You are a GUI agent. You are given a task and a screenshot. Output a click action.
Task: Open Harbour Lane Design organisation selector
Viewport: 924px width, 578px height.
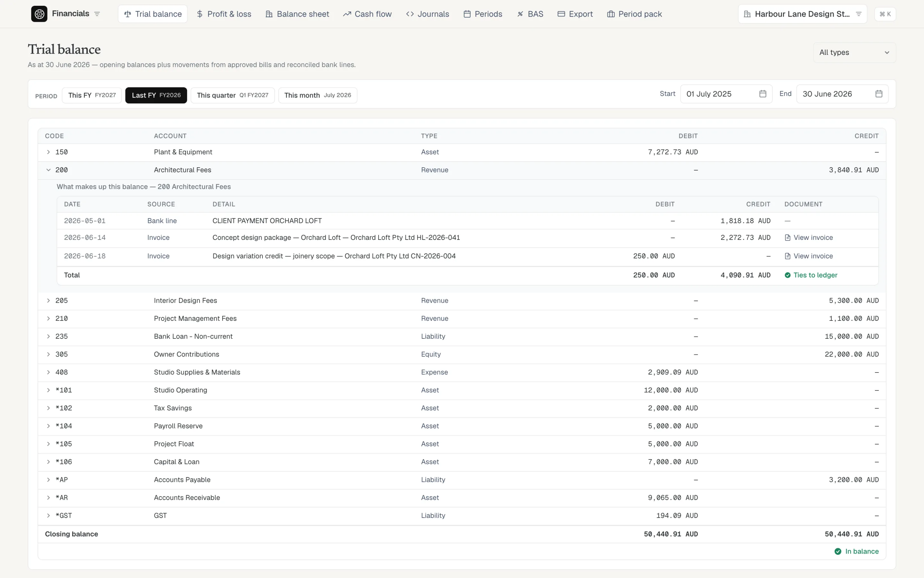pyautogui.click(x=802, y=14)
